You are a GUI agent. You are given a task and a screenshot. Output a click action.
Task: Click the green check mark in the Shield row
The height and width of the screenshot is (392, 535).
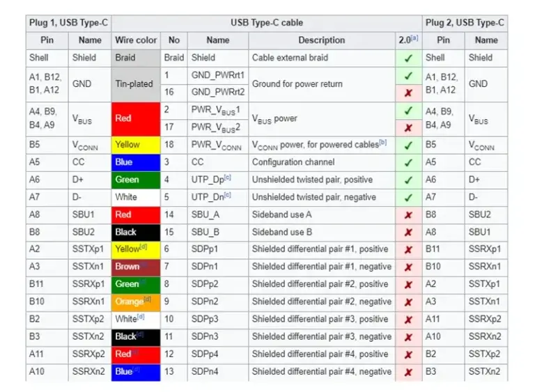(408, 58)
